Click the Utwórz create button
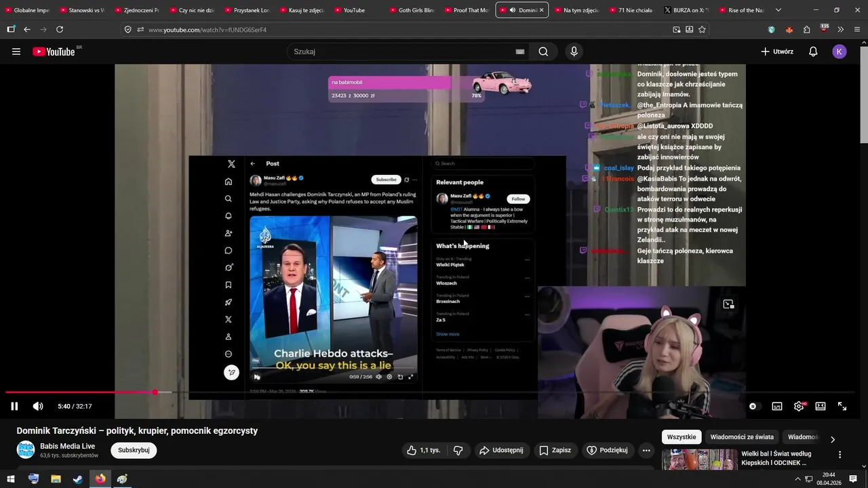Screen dimensions: 868x488 click(x=777, y=52)
